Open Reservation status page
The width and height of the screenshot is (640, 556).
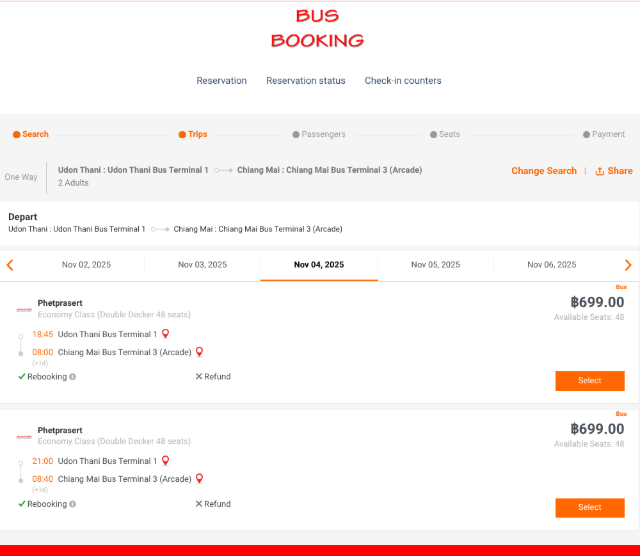click(305, 81)
